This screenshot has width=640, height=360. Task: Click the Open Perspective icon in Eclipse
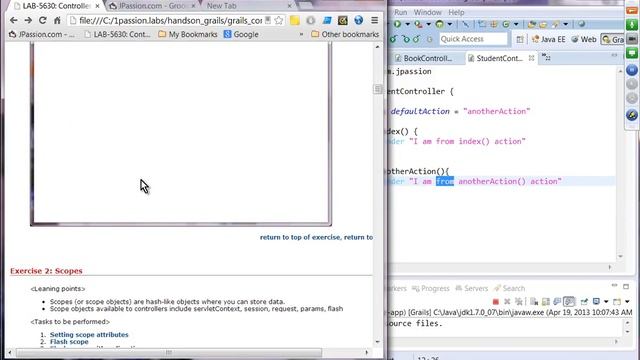pos(520,39)
